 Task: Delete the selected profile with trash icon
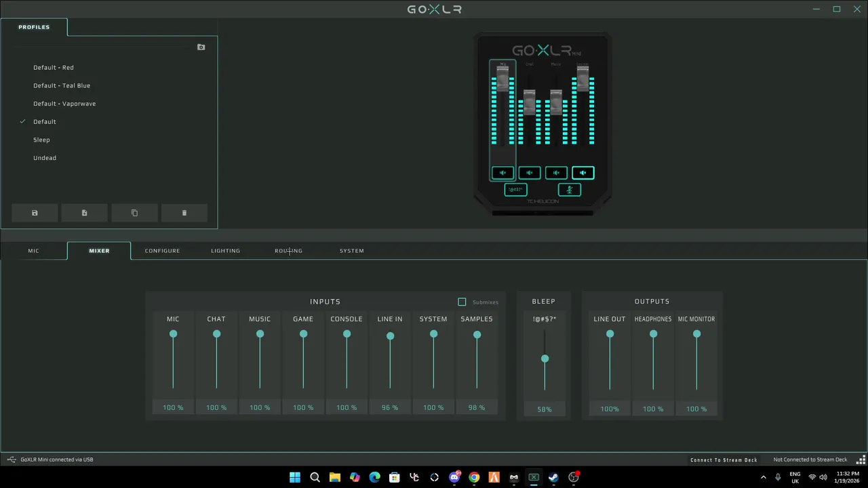click(x=184, y=213)
